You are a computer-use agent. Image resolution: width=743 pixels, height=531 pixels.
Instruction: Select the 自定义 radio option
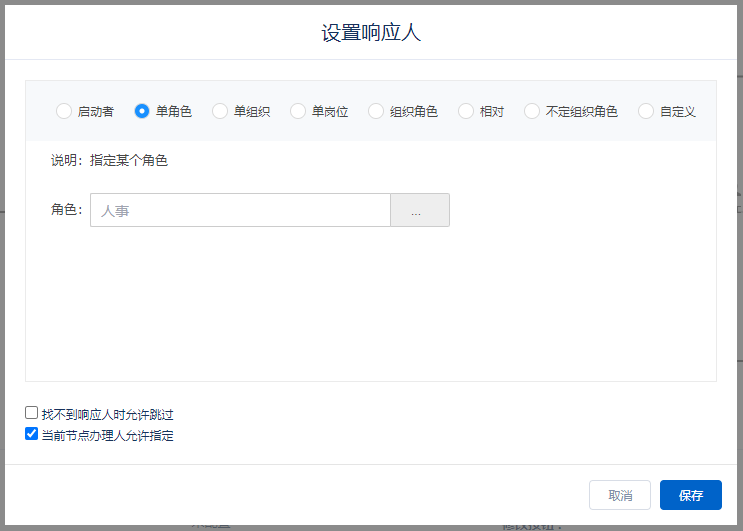646,111
